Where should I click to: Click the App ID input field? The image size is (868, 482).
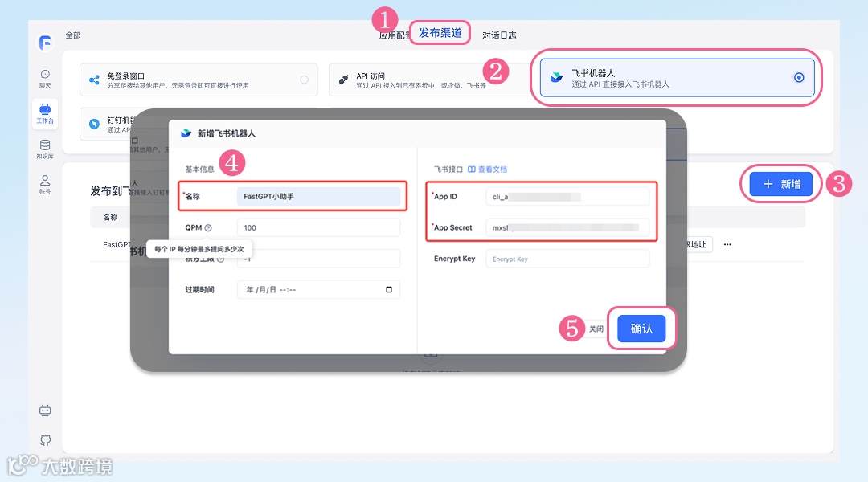[567, 197]
